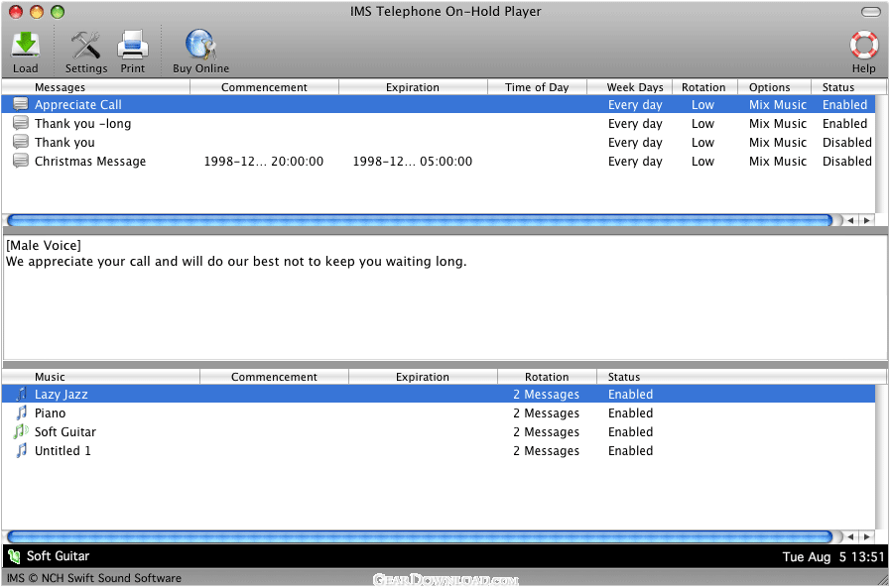Click the now-playing icon in status bar
Screen dimensions: 891x588
tap(14, 556)
